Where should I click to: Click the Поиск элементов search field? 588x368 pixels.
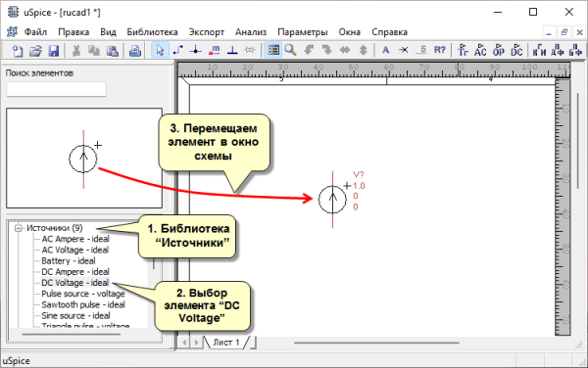pos(56,89)
